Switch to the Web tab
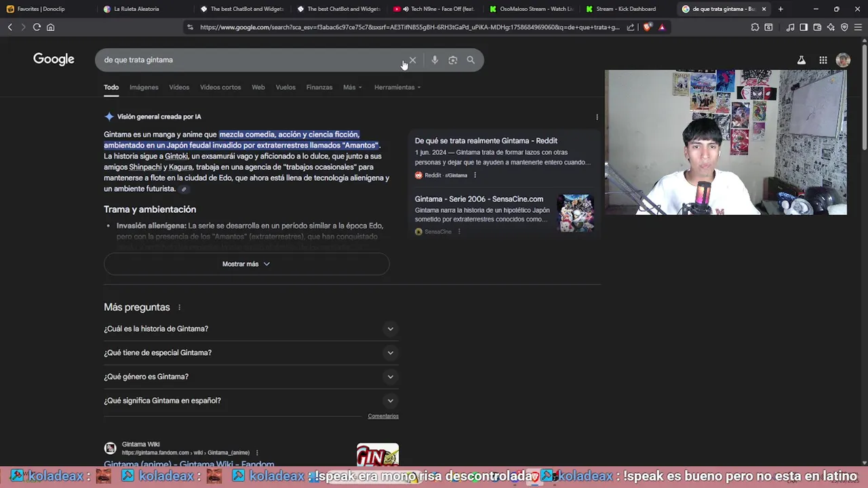The image size is (868, 488). tap(258, 87)
